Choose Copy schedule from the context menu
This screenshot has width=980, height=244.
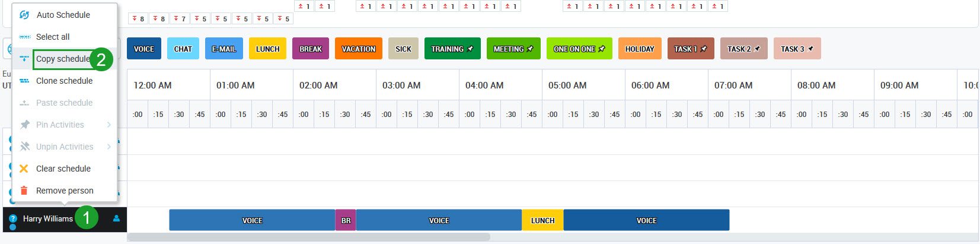tap(63, 59)
